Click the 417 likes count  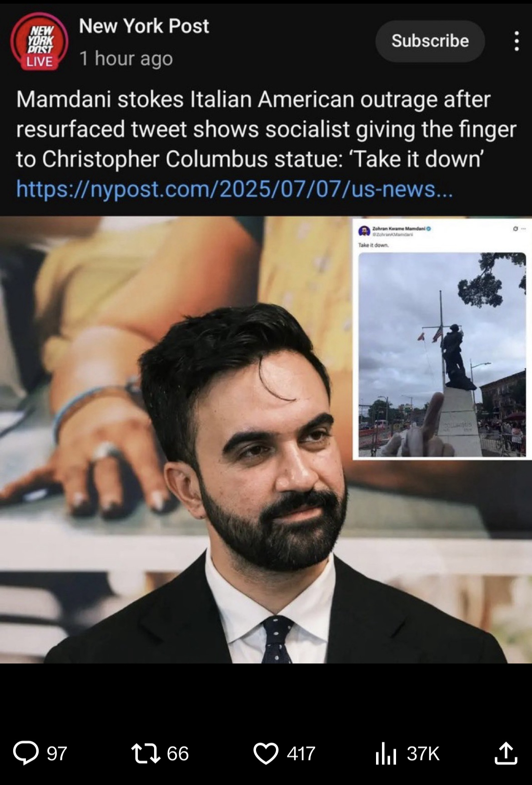pyautogui.click(x=301, y=753)
